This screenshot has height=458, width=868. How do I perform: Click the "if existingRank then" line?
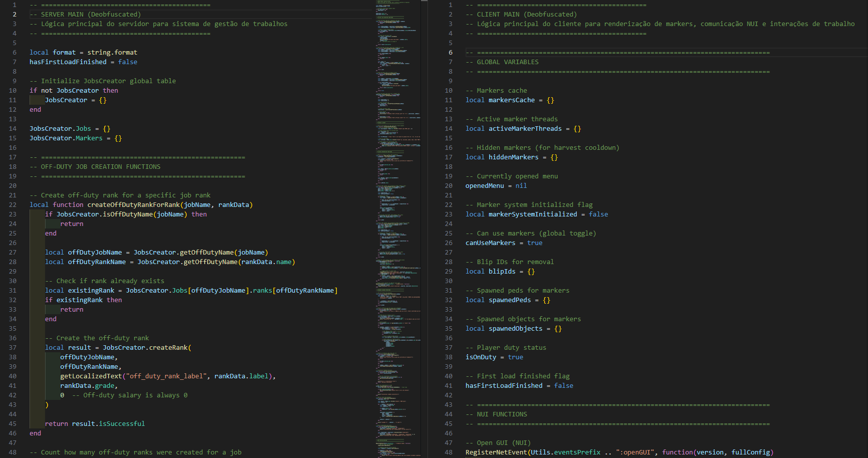83,300
